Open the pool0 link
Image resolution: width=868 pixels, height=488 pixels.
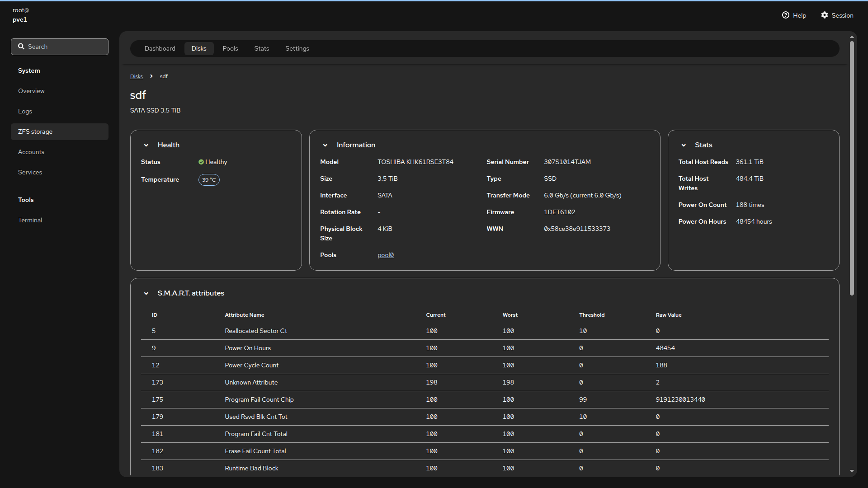pos(385,255)
